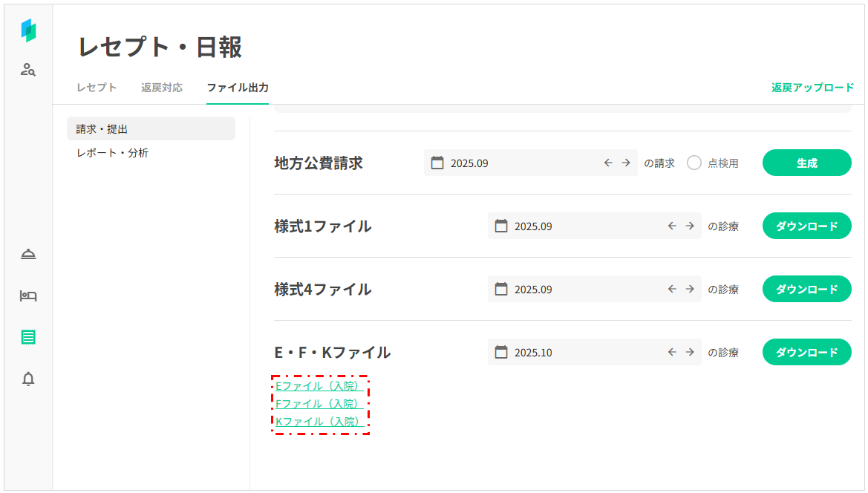This screenshot has width=868, height=493.
Task: Open the notifications bell icon
Action: pyautogui.click(x=28, y=379)
